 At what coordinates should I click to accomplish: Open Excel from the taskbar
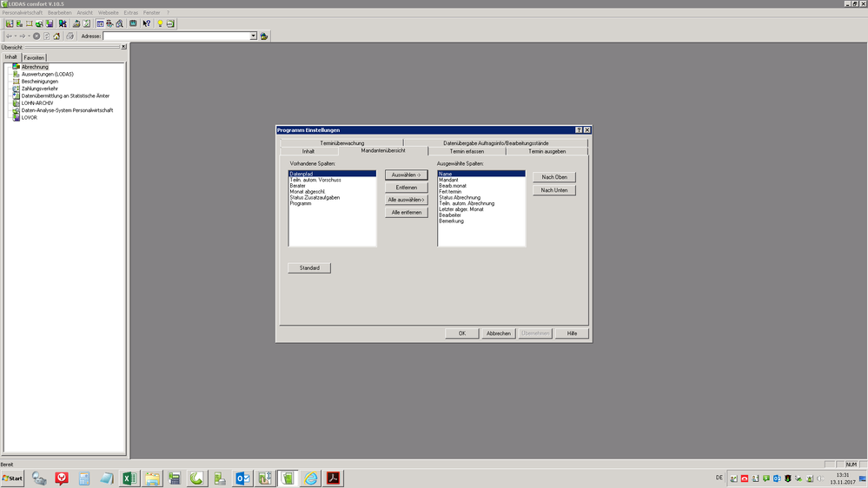pyautogui.click(x=129, y=478)
